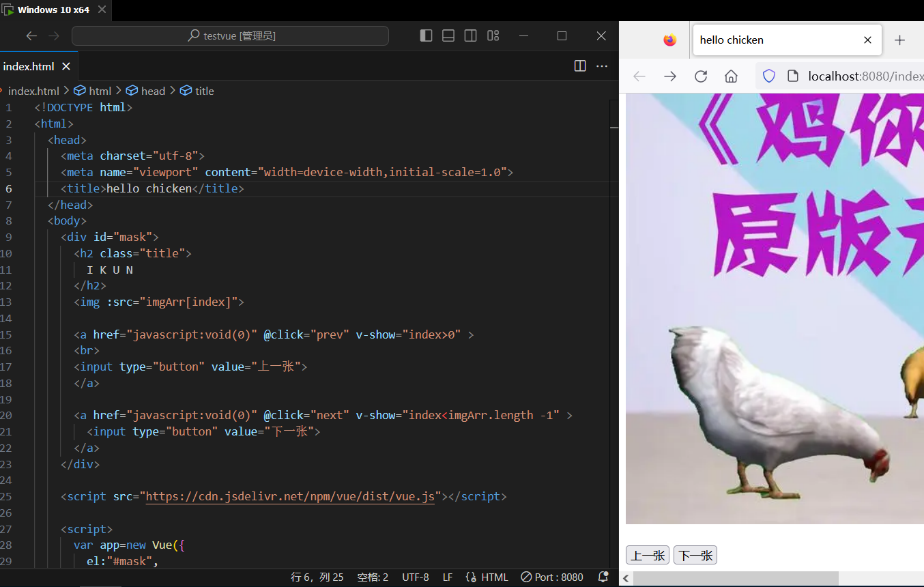This screenshot has height=587, width=924.
Task: Click the 下一张 button on the page
Action: tap(695, 556)
